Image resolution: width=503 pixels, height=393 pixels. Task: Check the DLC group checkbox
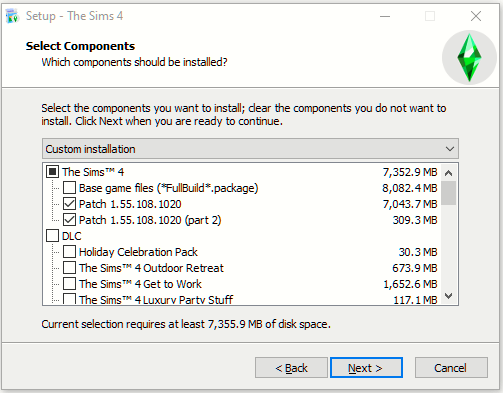point(52,236)
